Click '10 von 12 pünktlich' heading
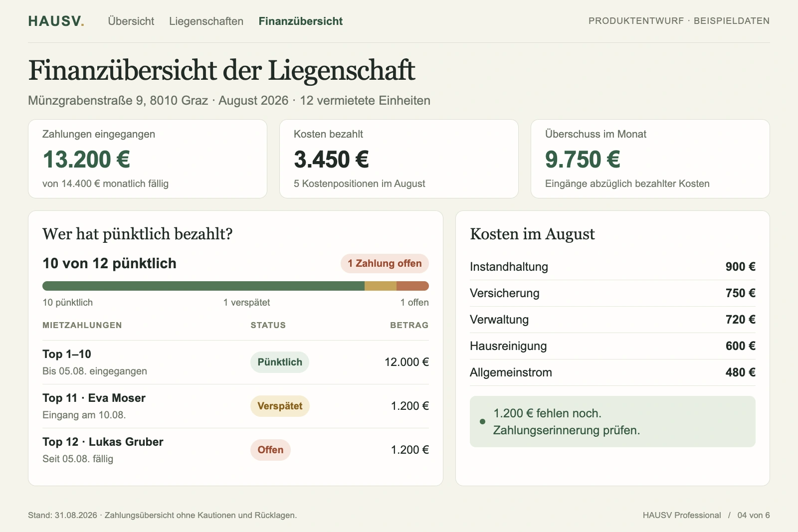 (109, 263)
